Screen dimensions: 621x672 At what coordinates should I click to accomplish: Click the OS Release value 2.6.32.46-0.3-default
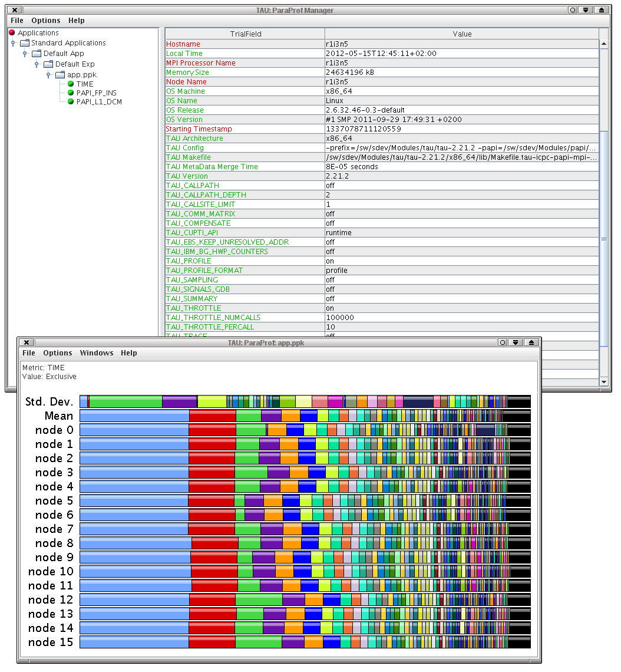tap(365, 110)
